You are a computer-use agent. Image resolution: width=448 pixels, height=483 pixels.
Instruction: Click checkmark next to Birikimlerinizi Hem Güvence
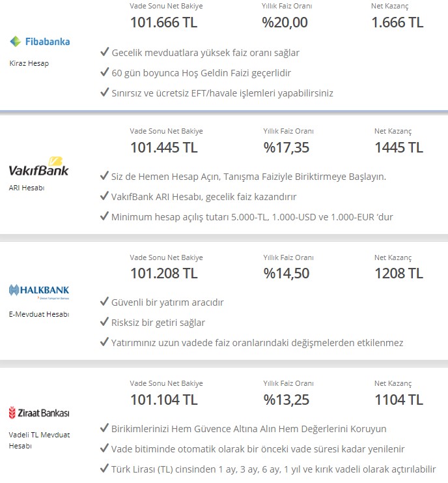pos(105,428)
